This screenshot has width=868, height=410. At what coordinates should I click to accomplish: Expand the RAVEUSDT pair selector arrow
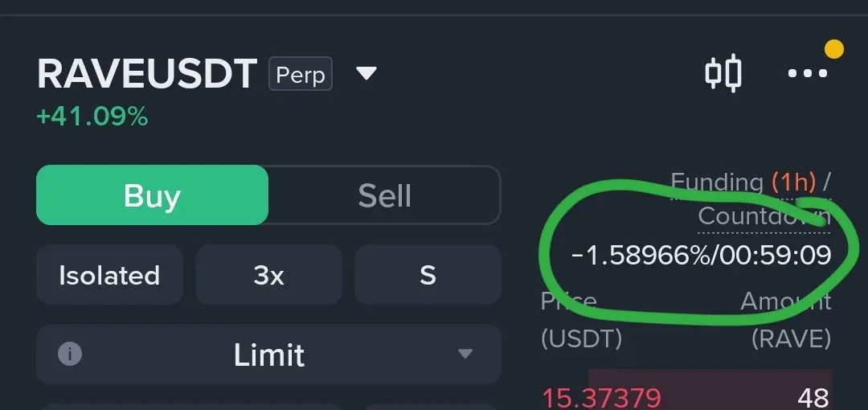pyautogui.click(x=366, y=73)
